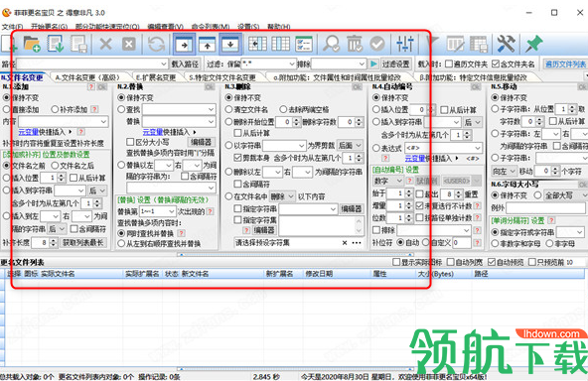Open the 编辑查看(V) menu

[165, 27]
